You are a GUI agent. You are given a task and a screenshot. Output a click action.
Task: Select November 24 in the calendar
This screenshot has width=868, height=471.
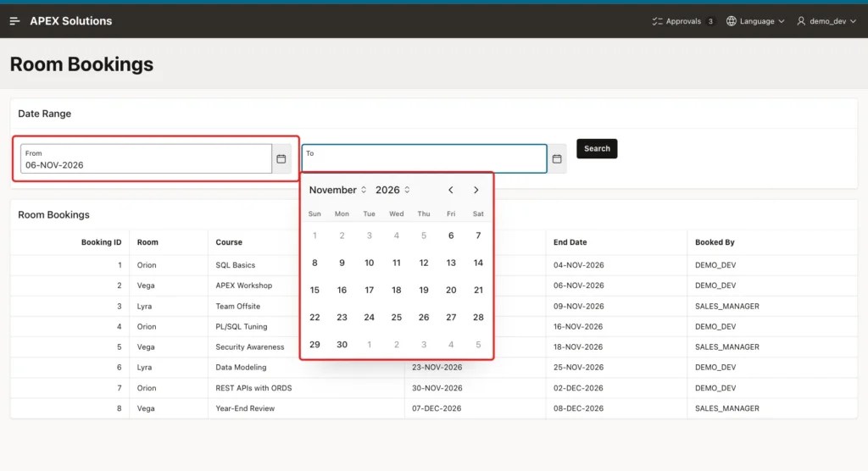tap(370, 317)
